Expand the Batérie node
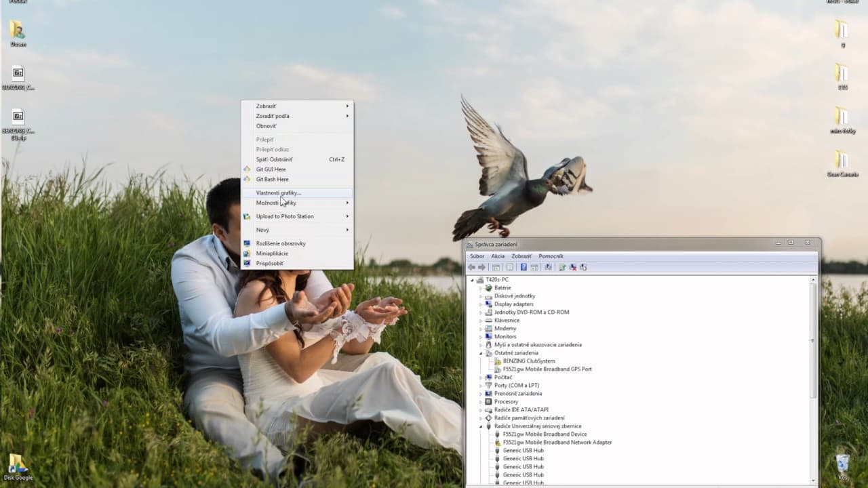Viewport: 868px width, 488px height. pyautogui.click(x=481, y=288)
